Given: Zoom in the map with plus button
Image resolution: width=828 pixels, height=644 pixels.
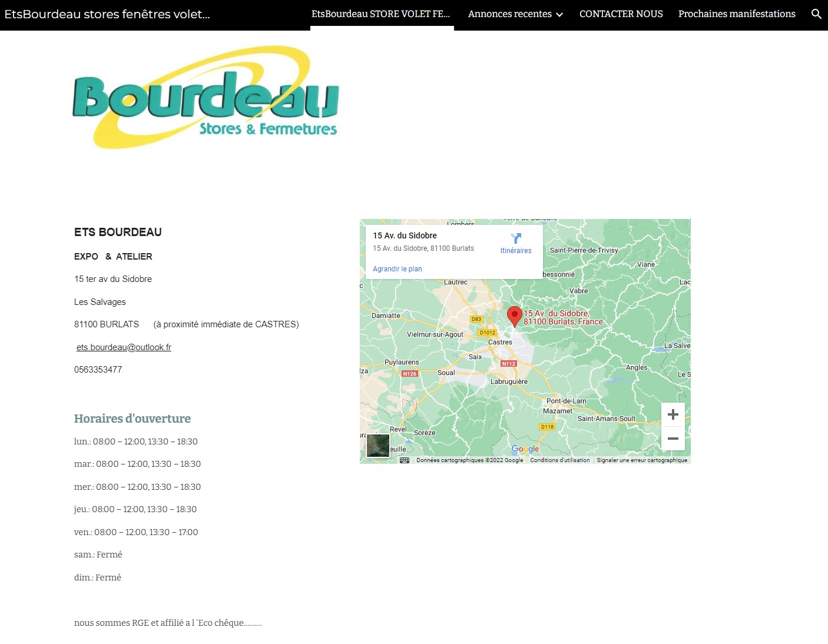Looking at the screenshot, I should 673,414.
